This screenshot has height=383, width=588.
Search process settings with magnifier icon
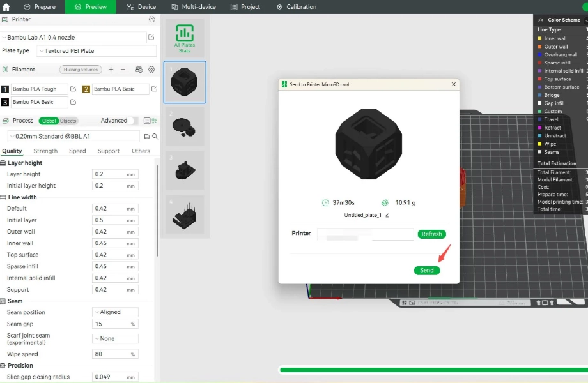[x=155, y=137]
